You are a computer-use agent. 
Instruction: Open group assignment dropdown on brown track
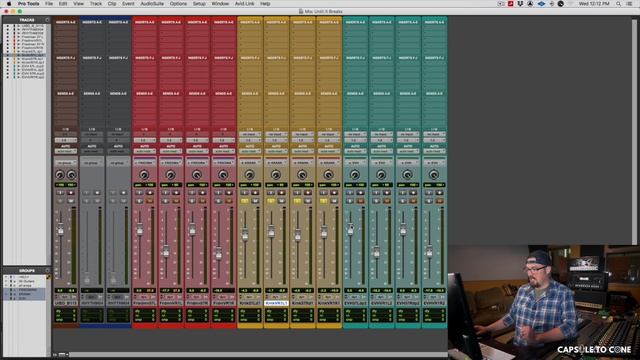(66, 163)
